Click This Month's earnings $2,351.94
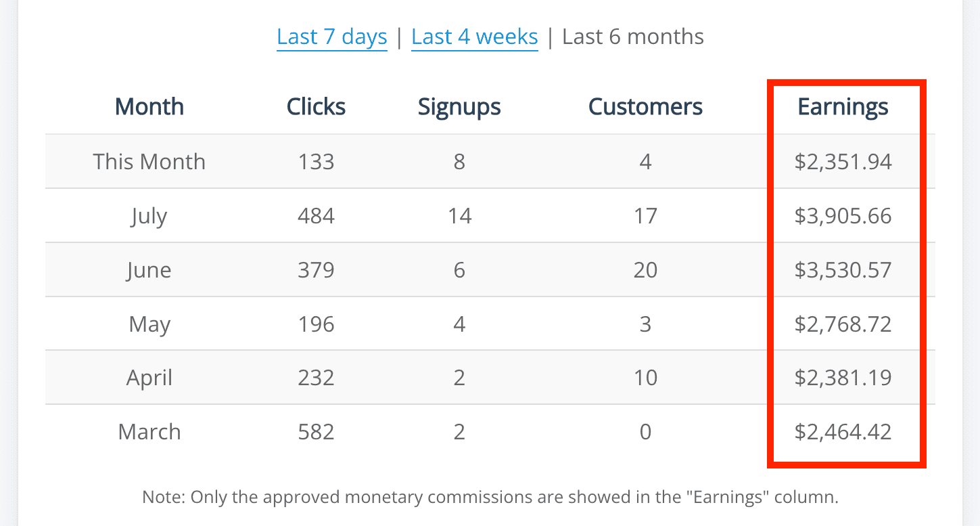Image resolution: width=980 pixels, height=526 pixels. click(843, 161)
